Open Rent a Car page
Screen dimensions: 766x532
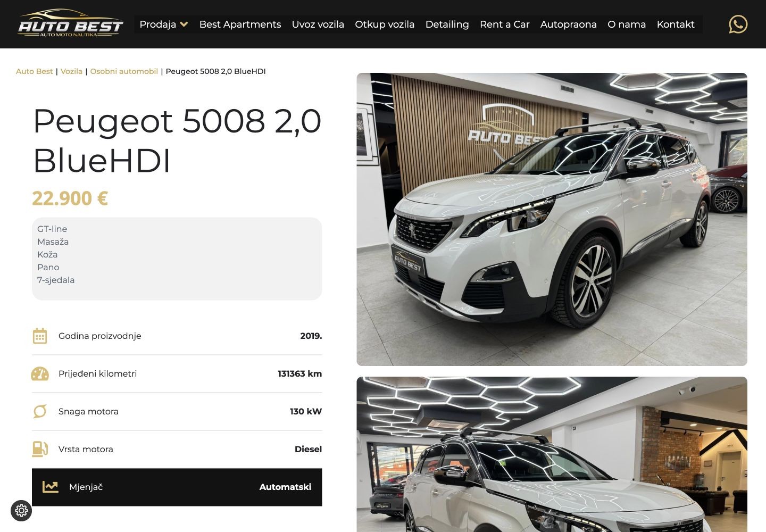(x=504, y=24)
